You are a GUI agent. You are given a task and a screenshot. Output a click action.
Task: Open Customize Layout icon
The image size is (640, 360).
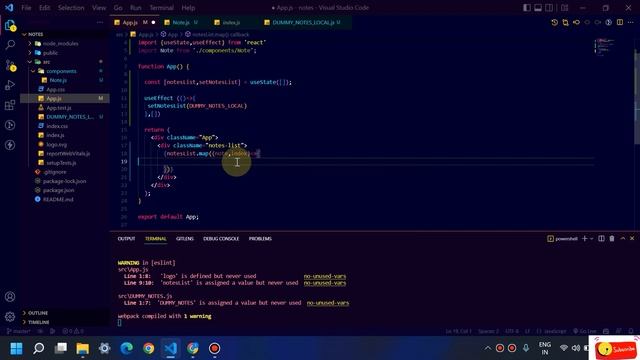pos(564,8)
